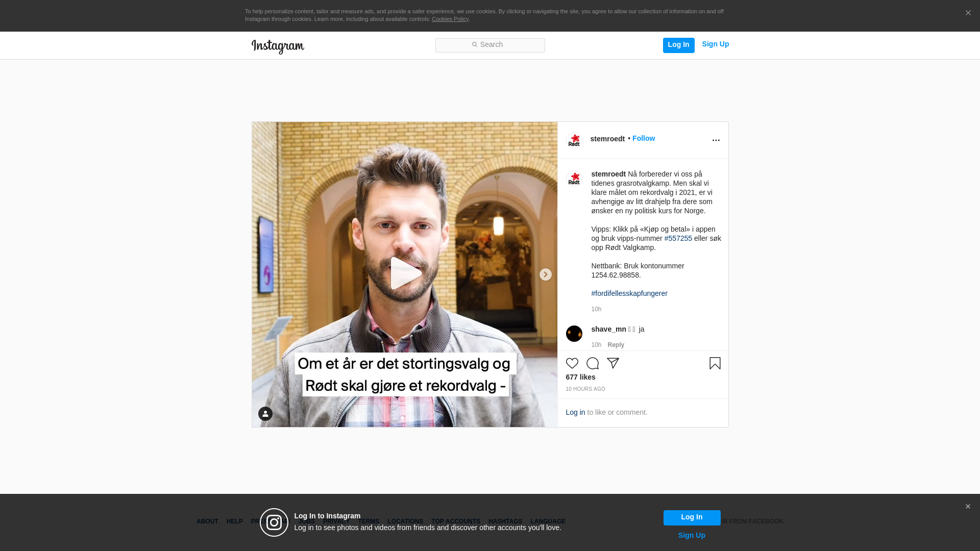Like the post with heart icon

click(572, 363)
